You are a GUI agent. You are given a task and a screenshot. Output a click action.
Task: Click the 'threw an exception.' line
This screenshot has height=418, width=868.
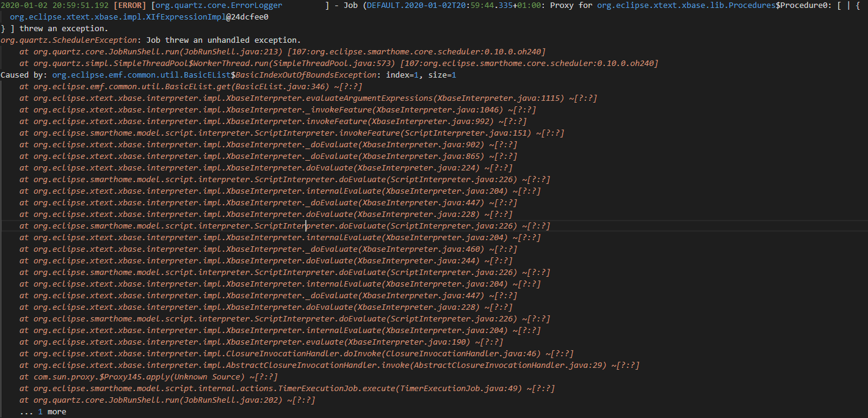tap(54, 29)
